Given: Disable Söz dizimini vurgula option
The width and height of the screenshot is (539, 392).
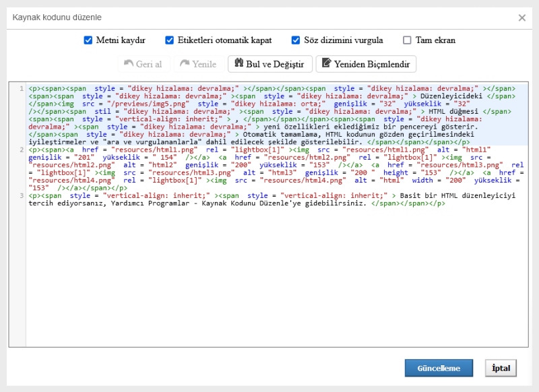Looking at the screenshot, I should coord(296,40).
